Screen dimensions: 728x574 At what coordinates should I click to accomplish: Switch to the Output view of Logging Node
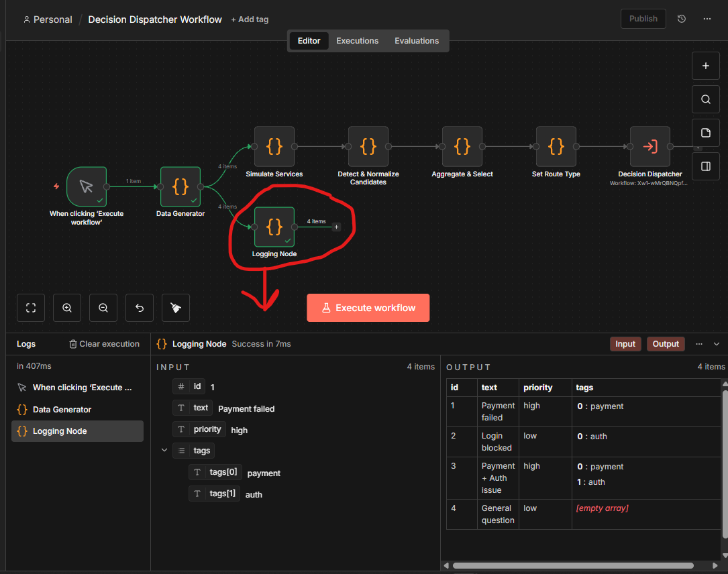pos(665,343)
